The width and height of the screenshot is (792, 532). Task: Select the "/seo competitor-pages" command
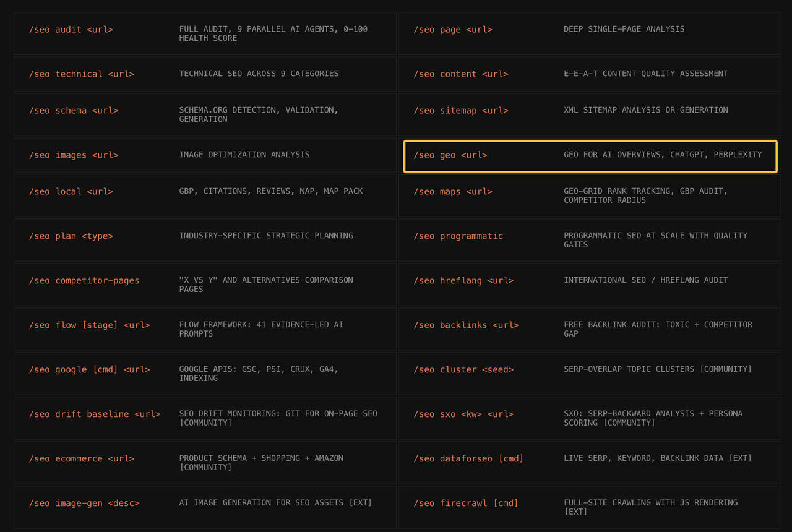pos(84,281)
